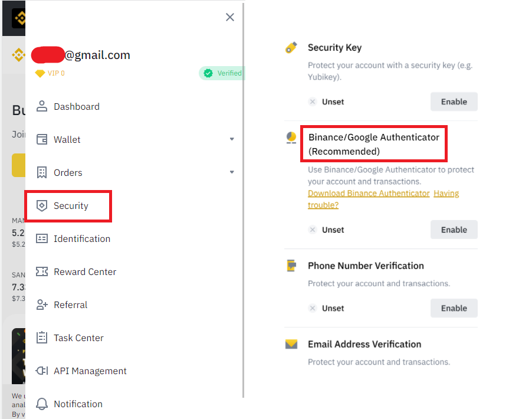The width and height of the screenshot is (532, 419).
Task: Expand the Orders submenu arrow
Action: pos(232,172)
